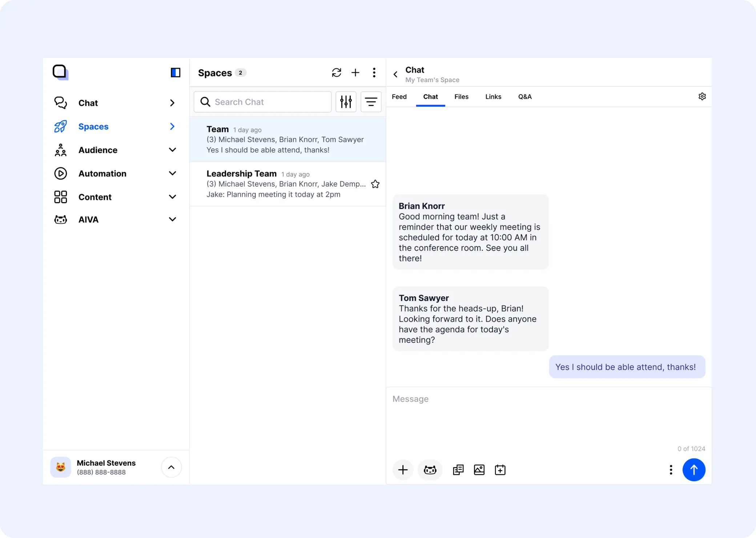Open Spaces more options menu
This screenshot has height=538, width=756.
tap(374, 73)
